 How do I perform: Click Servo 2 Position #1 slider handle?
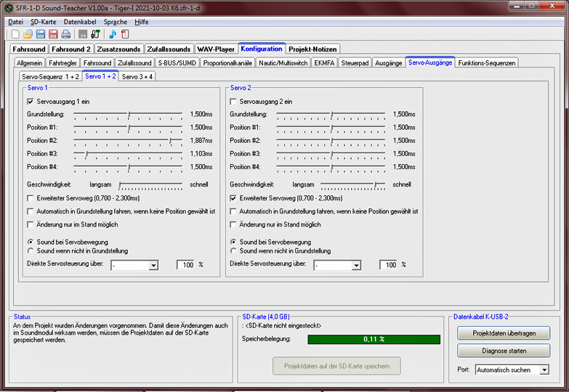click(332, 128)
